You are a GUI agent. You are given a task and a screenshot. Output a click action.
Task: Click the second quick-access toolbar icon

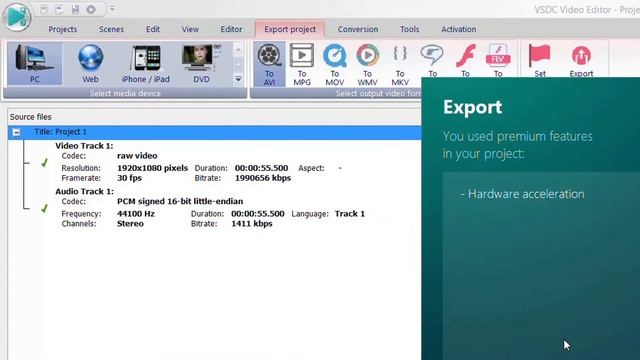(59, 9)
